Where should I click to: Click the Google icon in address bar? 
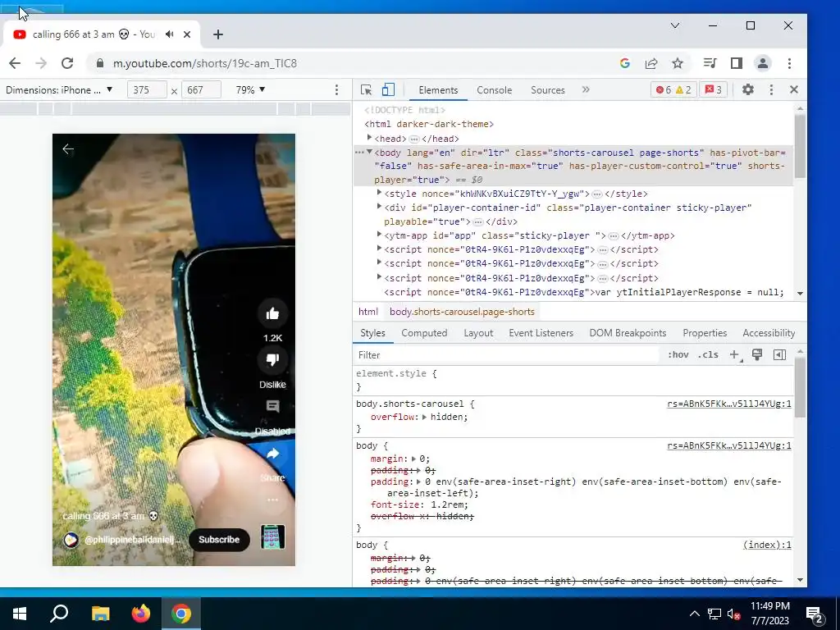(624, 63)
